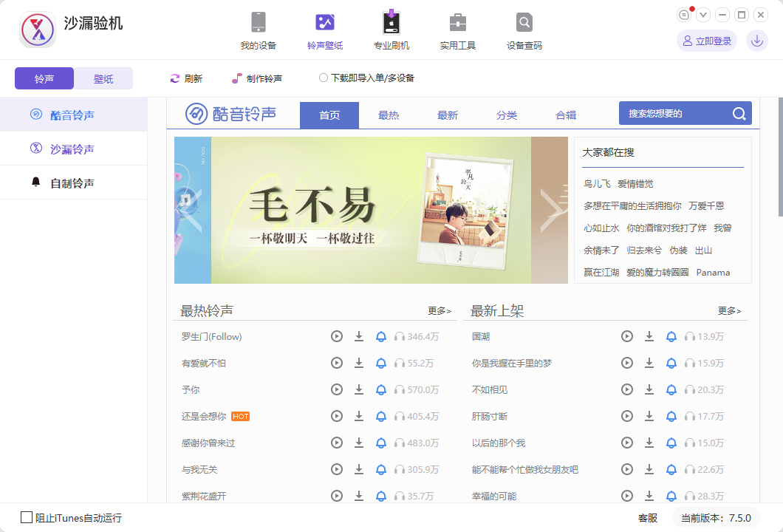783x532 pixels.
Task: Click 当前版本: 7.5.0 version button
Action: pyautogui.click(x=716, y=518)
